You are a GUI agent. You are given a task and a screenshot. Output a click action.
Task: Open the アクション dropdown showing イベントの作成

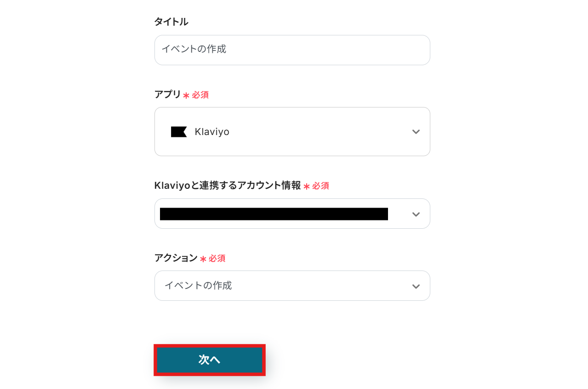292,286
